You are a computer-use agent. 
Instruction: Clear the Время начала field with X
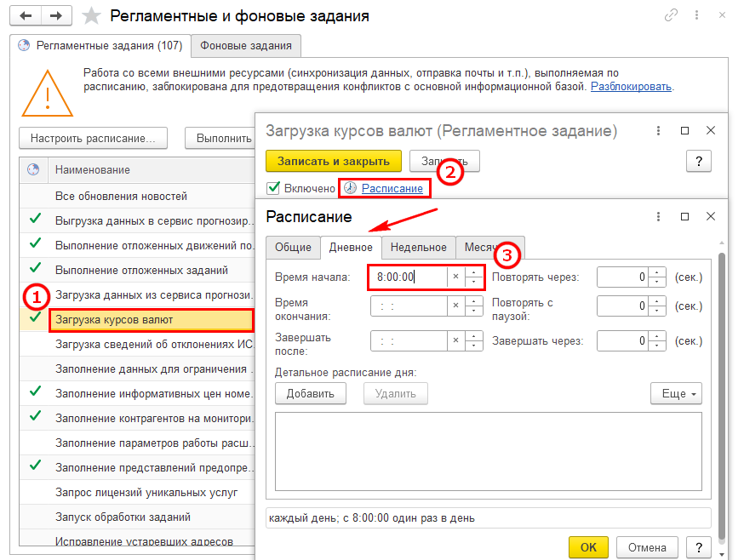click(455, 277)
